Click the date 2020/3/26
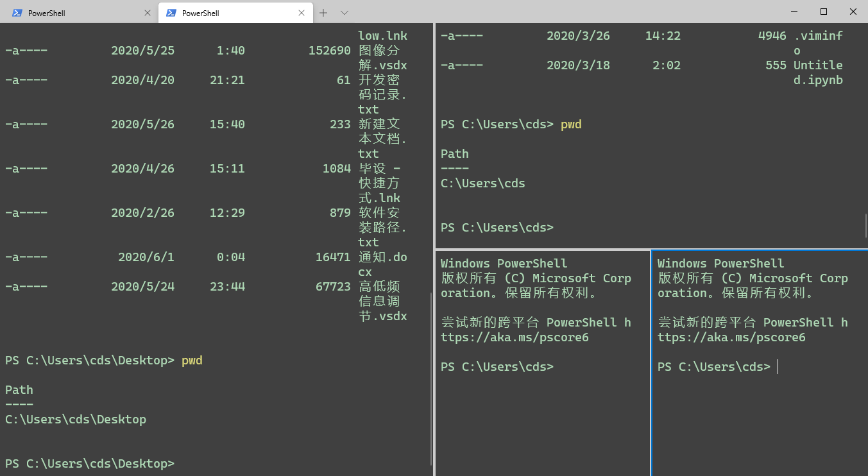Image resolution: width=868 pixels, height=476 pixels. (578, 36)
